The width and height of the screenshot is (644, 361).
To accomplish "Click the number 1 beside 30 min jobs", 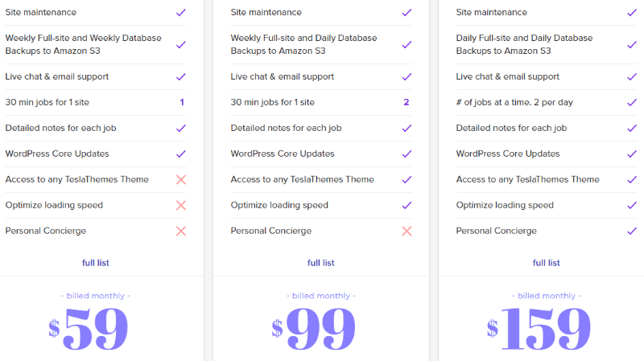I will click(x=182, y=103).
